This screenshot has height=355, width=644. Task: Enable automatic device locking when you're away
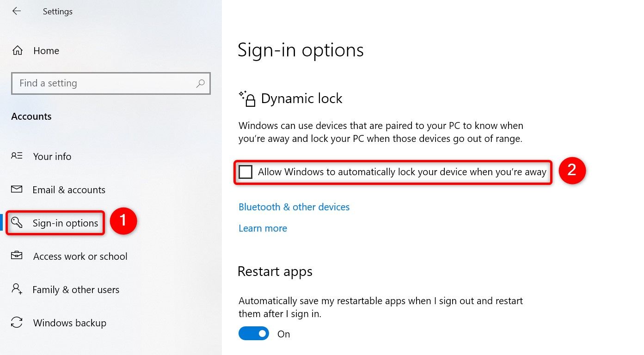(x=245, y=171)
